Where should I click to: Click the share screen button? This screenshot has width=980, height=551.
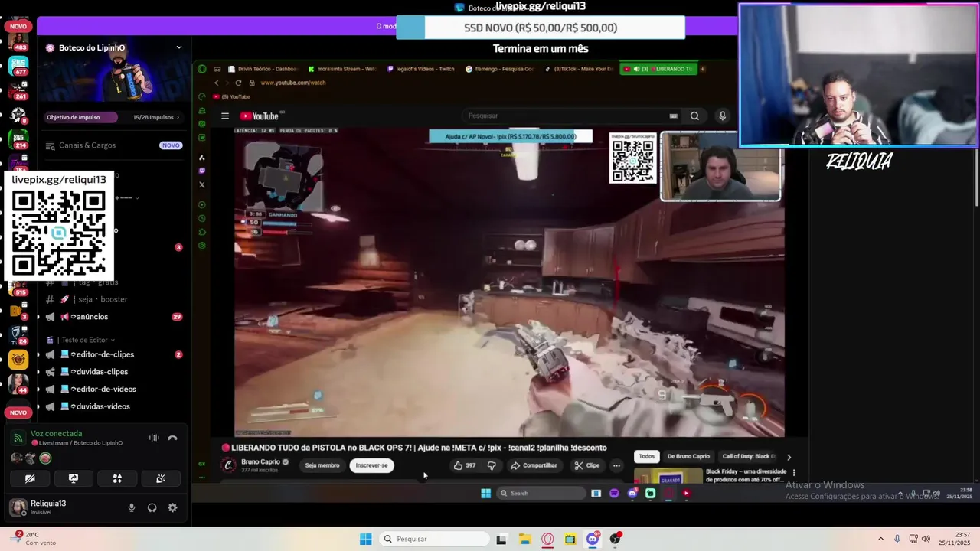(73, 478)
